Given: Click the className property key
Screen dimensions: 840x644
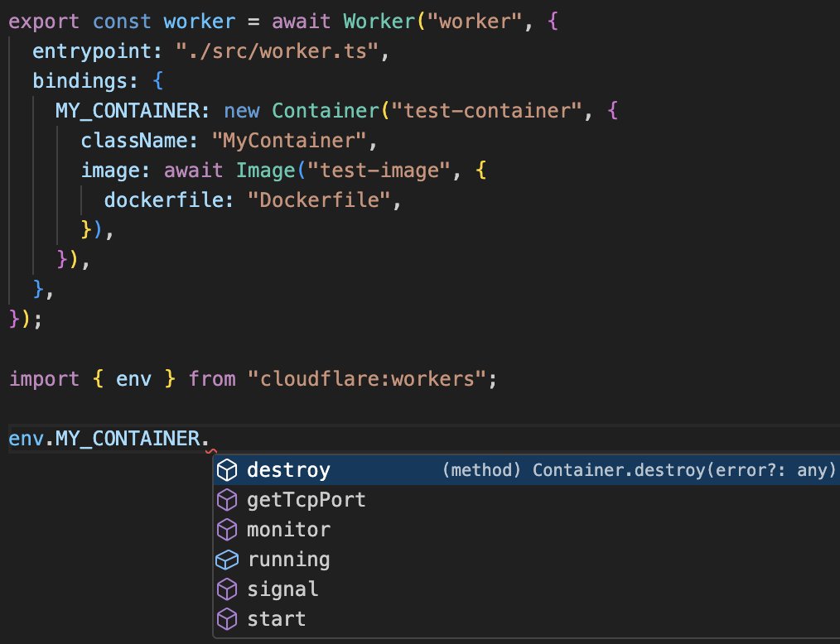Looking at the screenshot, I should 133,140.
